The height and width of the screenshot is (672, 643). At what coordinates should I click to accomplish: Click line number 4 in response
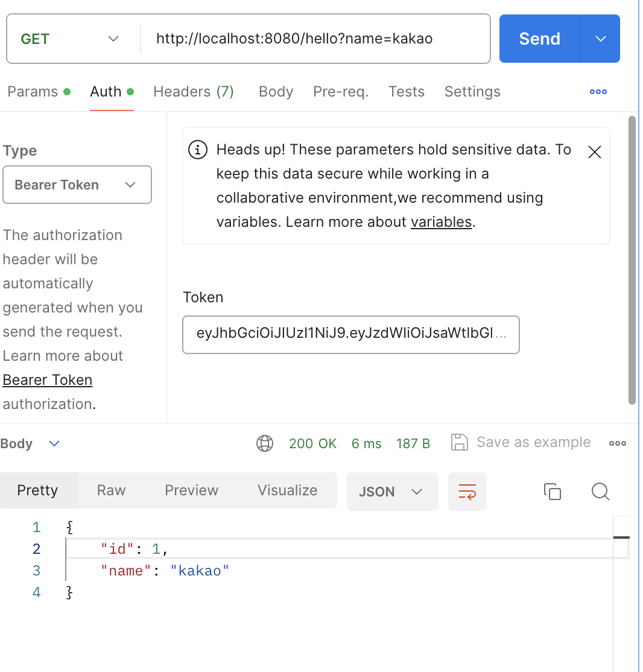tap(36, 593)
